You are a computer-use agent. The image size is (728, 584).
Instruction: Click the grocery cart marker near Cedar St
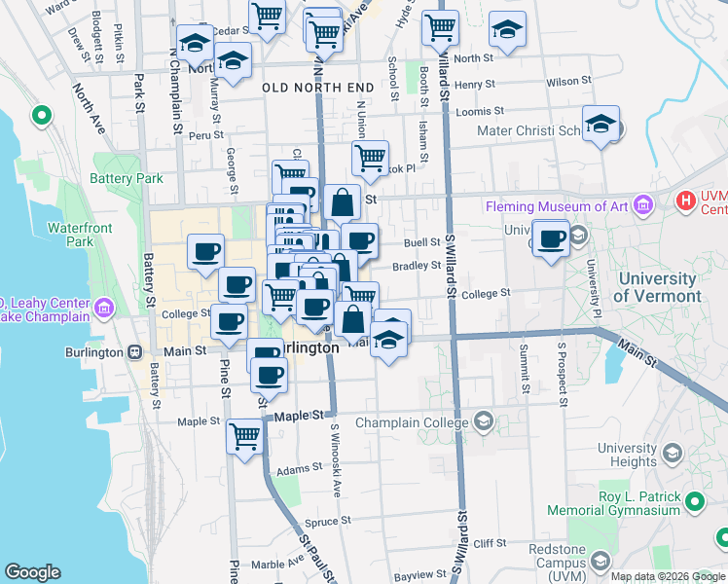(x=267, y=18)
